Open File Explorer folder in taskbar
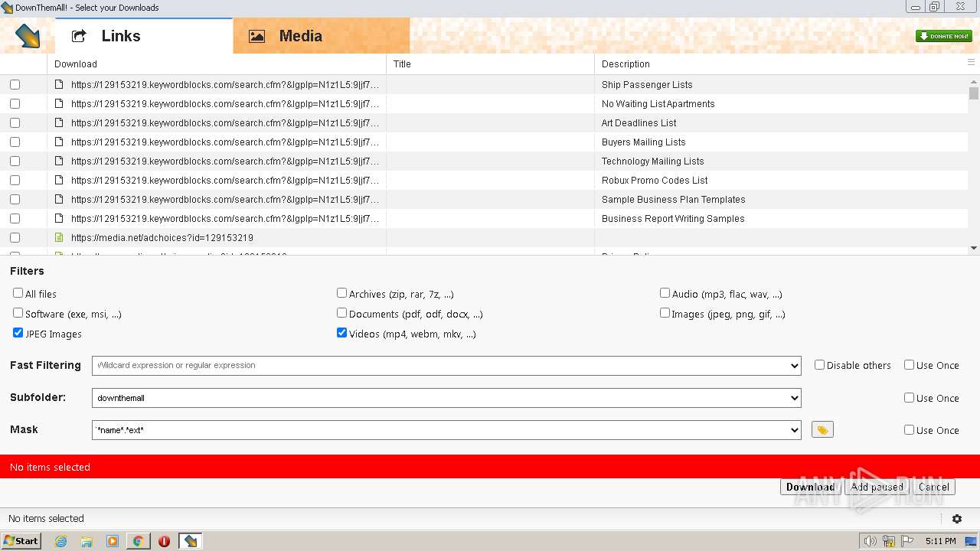The height and width of the screenshot is (551, 980). pos(87,541)
